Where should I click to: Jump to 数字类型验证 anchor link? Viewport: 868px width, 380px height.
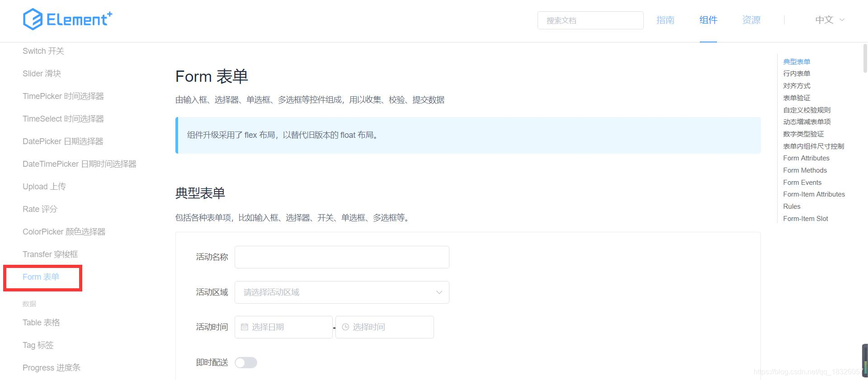tap(803, 134)
